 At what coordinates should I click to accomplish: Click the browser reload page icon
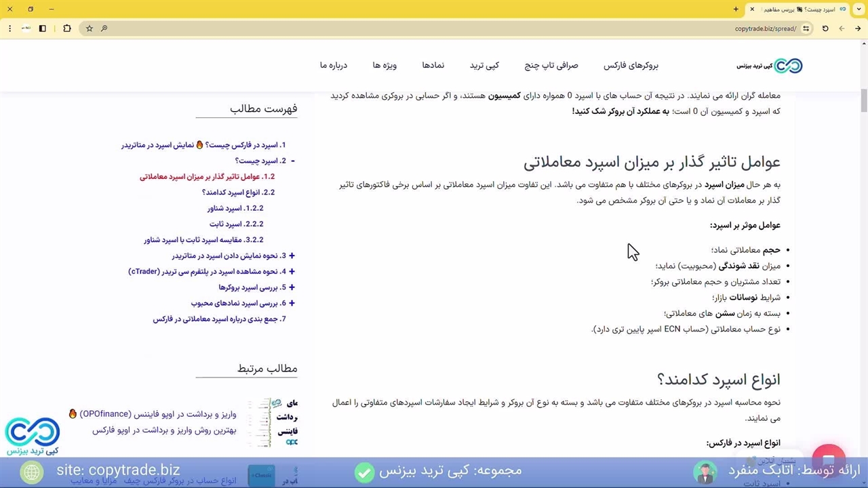pos(825,28)
